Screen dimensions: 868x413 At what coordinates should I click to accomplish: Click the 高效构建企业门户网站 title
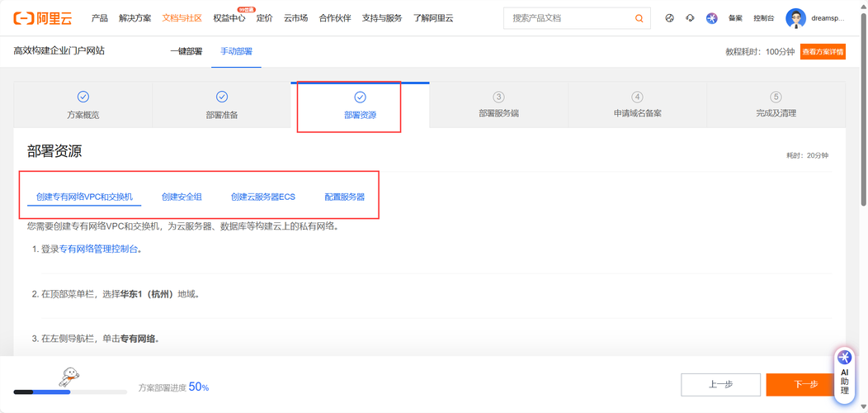[59, 51]
